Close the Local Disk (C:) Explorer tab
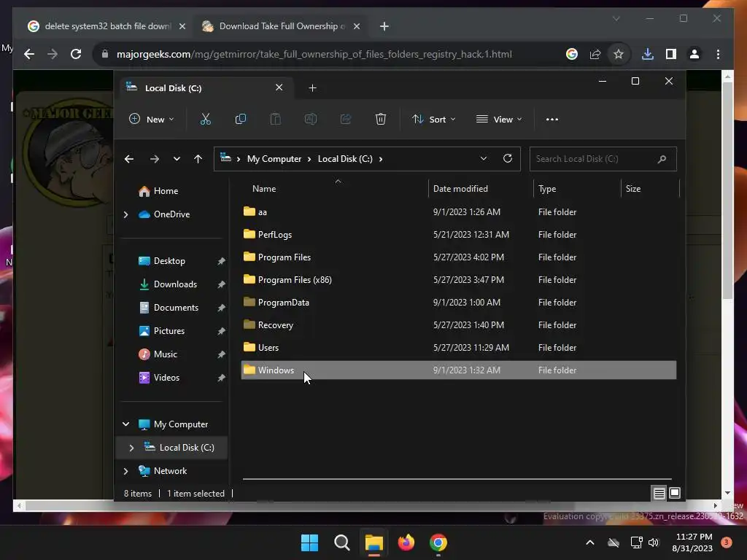This screenshot has width=747, height=560. [x=279, y=87]
